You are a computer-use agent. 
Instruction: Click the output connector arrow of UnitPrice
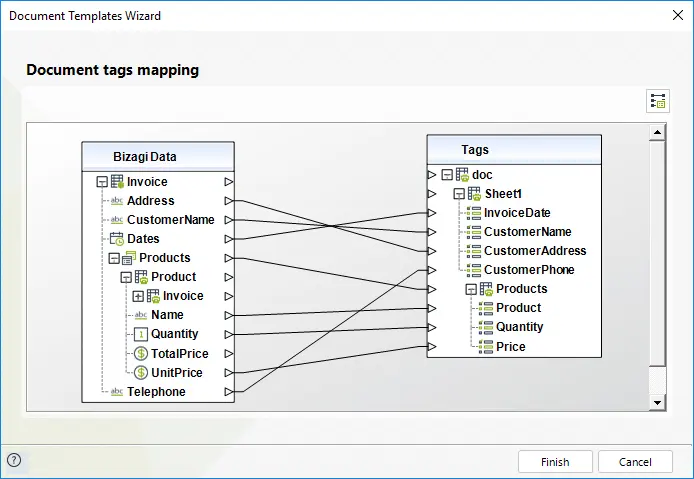[229, 373]
